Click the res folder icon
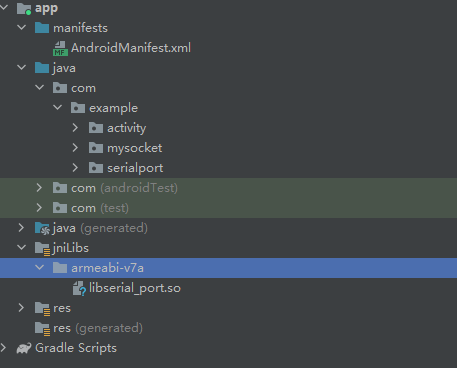 pos(42,309)
